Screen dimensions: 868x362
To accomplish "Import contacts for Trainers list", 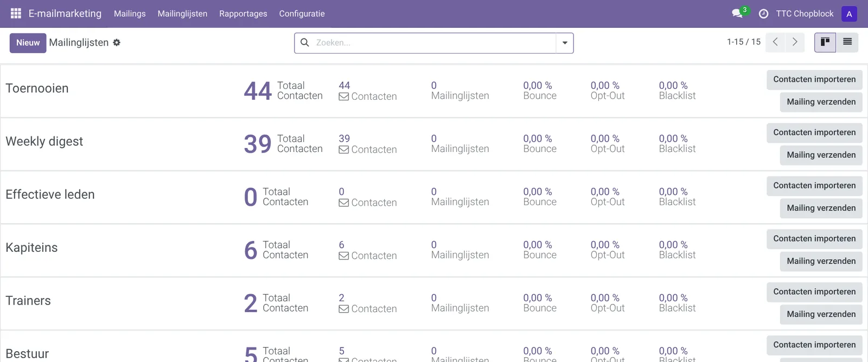I will tap(814, 293).
